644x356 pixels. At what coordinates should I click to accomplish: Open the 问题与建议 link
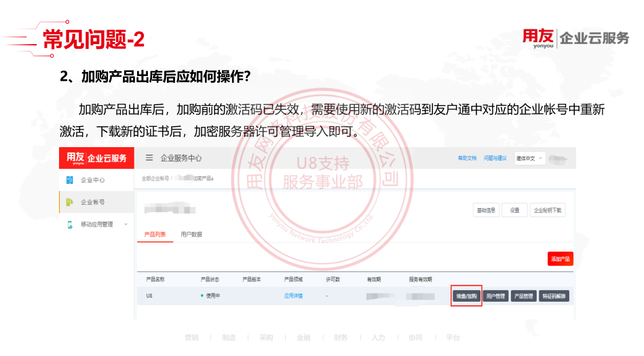(x=495, y=158)
